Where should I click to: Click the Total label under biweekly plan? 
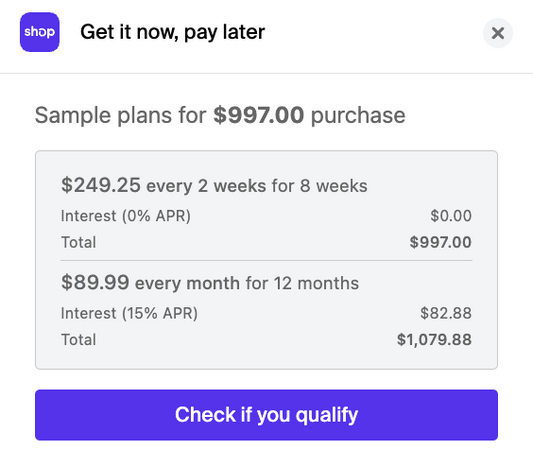79,242
